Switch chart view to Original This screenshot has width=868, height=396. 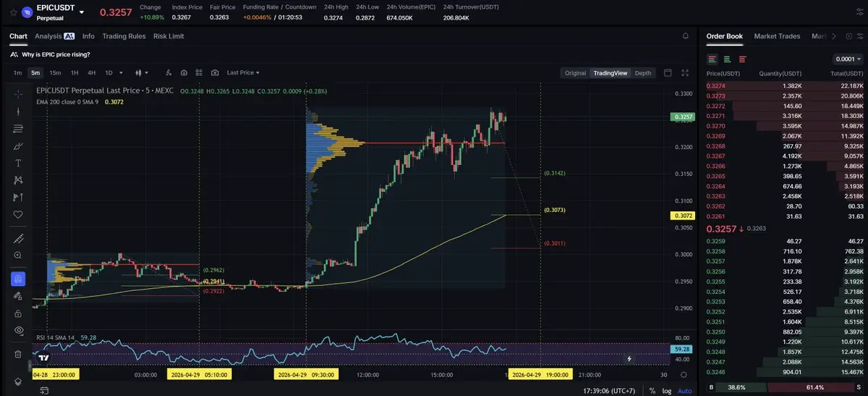pyautogui.click(x=575, y=72)
